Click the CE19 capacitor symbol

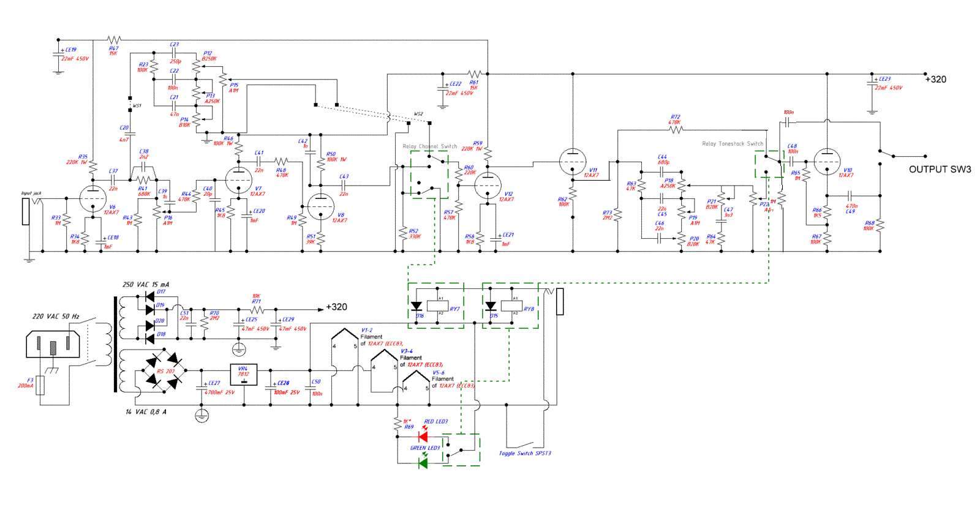(x=58, y=54)
